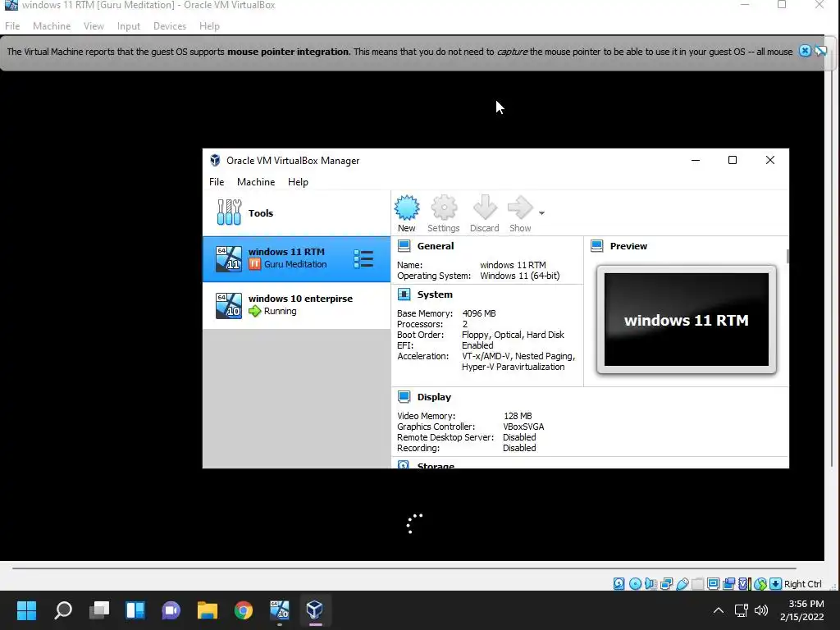The image size is (840, 630).
Task: Open Google Chrome from the taskbar
Action: pos(243,609)
